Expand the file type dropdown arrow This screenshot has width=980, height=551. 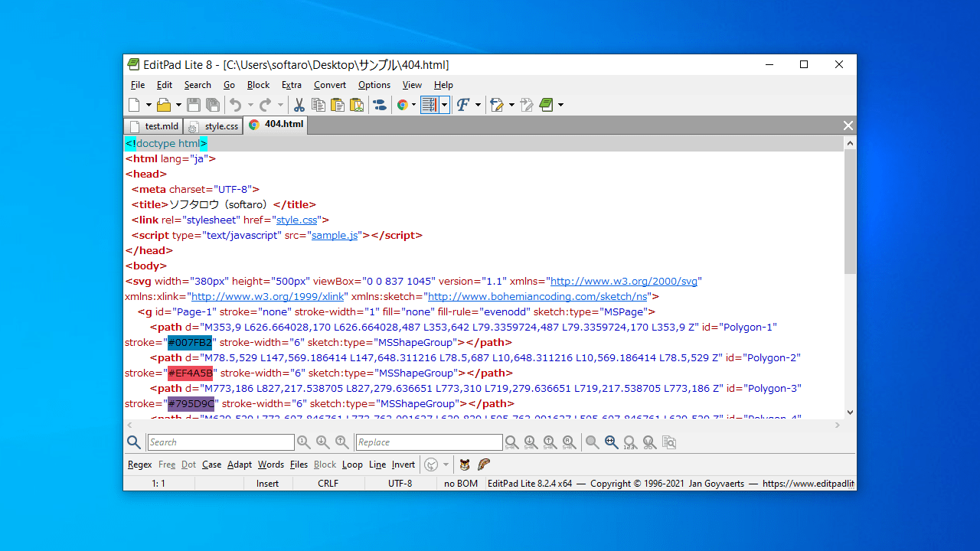(413, 105)
